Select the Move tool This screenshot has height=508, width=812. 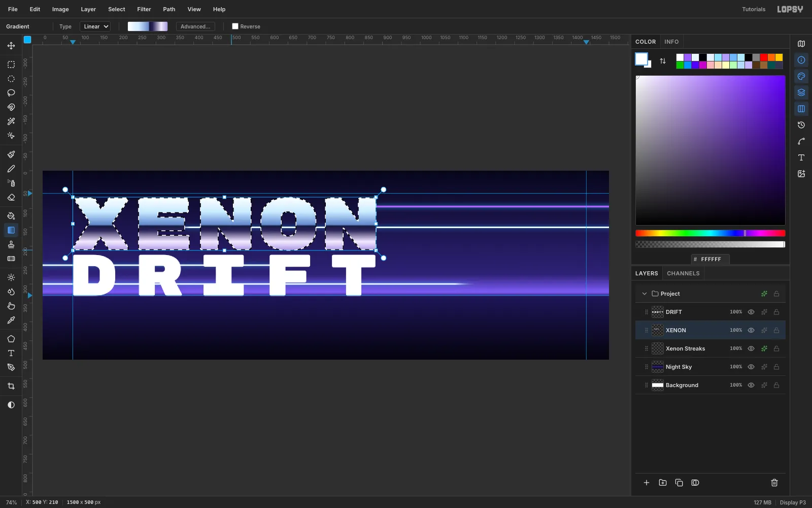click(11, 46)
